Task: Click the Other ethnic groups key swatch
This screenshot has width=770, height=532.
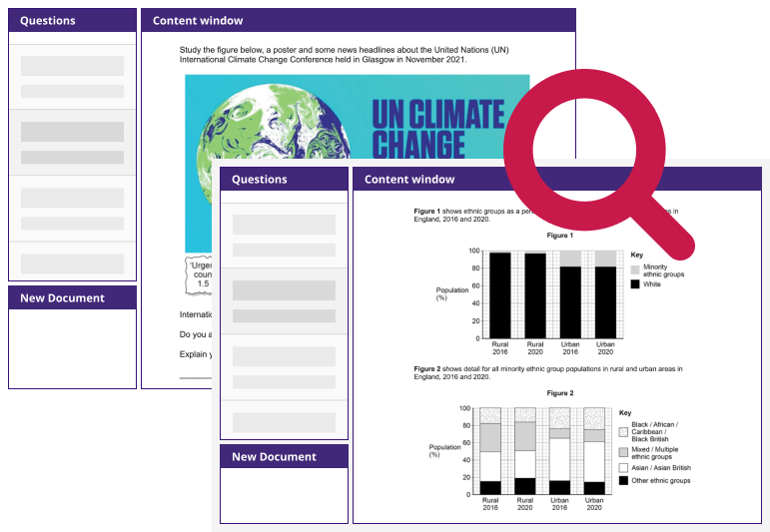Action: coord(623,481)
